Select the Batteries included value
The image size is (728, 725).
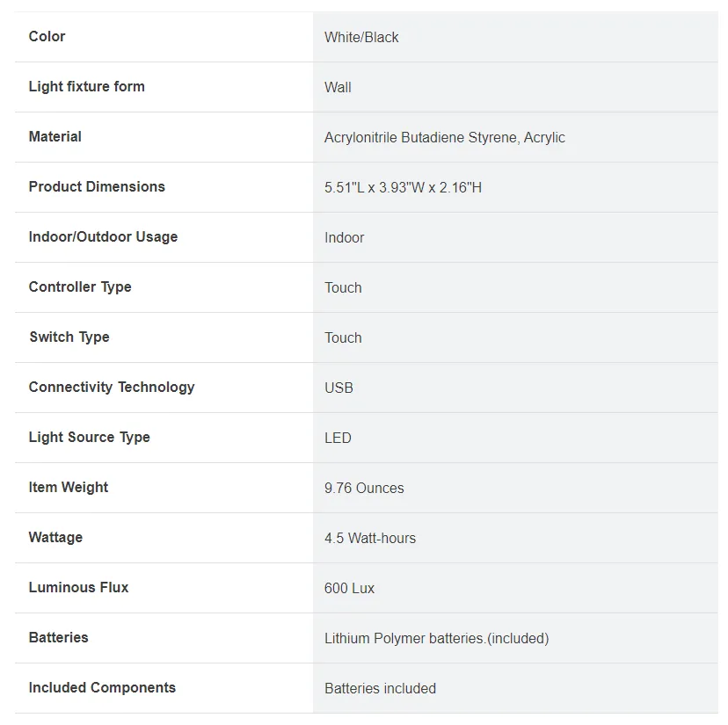point(380,688)
